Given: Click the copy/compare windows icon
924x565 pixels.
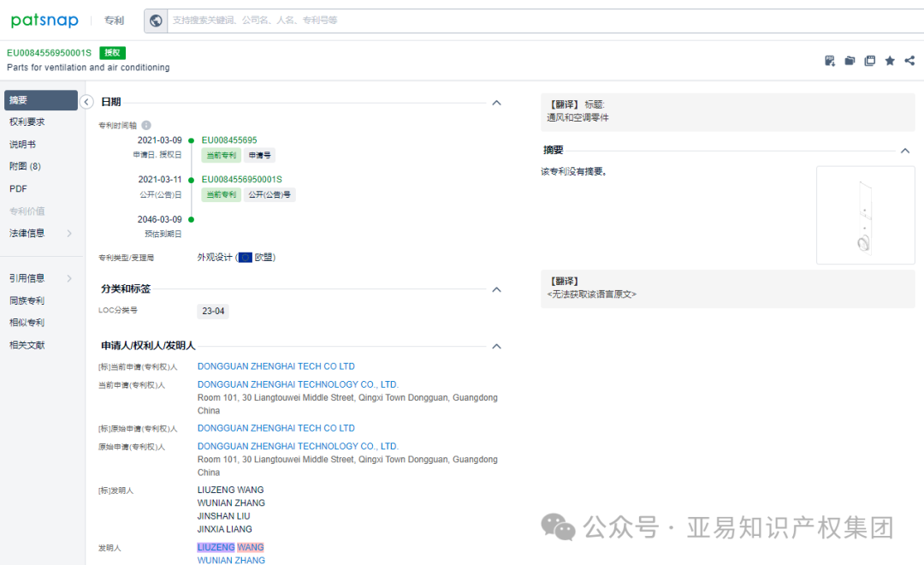Looking at the screenshot, I should click(870, 61).
